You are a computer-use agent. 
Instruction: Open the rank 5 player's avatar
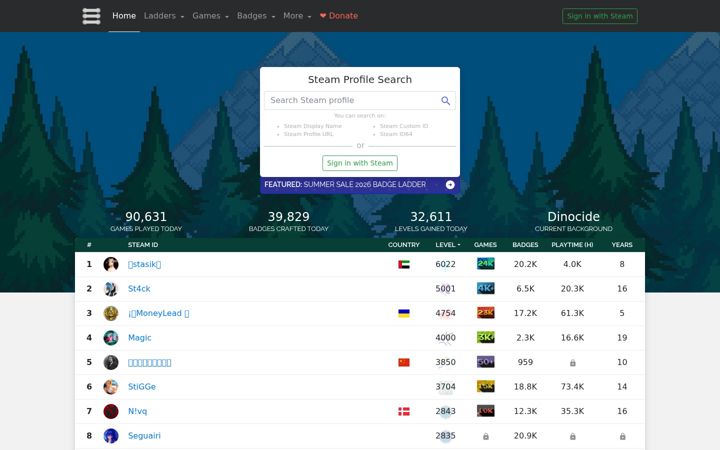coord(111,362)
